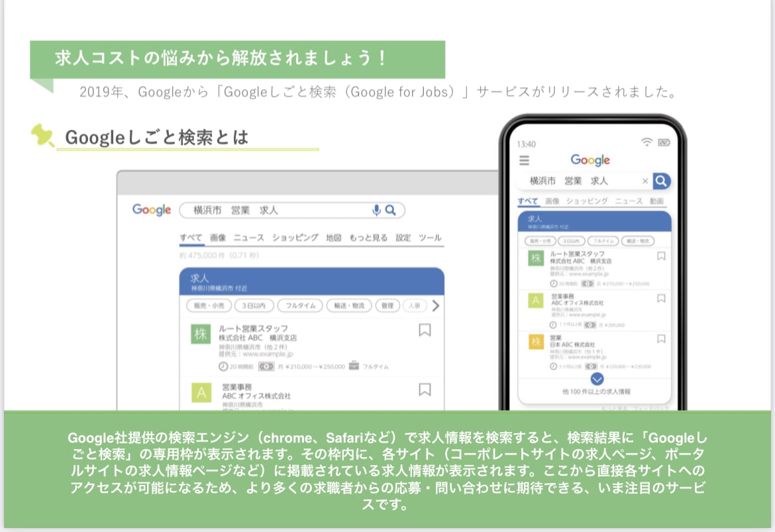
Task: Click the Google logo on the phone
Action: click(x=590, y=160)
